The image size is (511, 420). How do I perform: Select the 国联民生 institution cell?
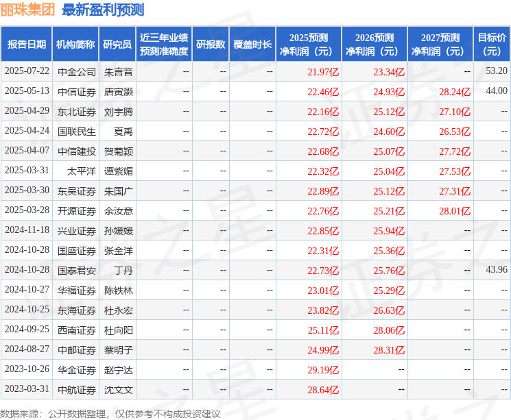[x=77, y=132]
